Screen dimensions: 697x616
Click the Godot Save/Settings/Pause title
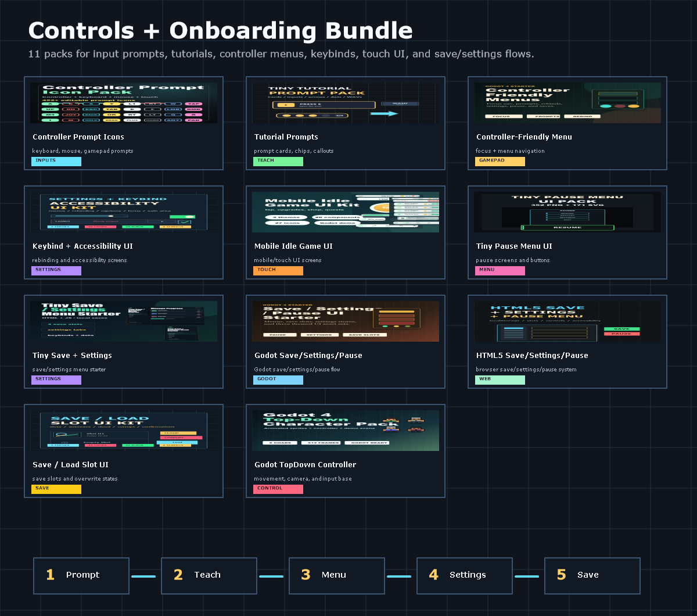pyautogui.click(x=308, y=356)
